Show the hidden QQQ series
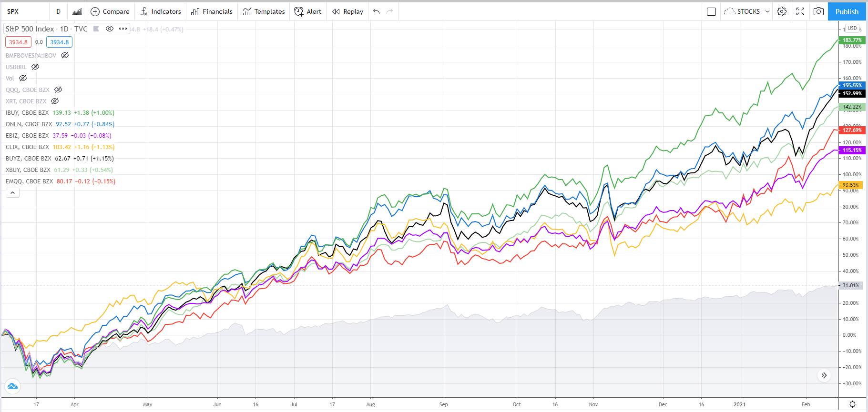 [x=58, y=90]
